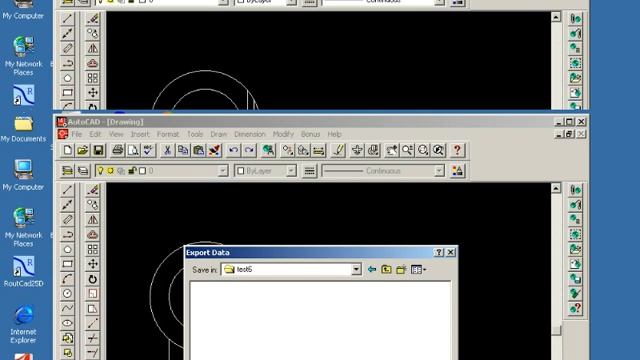
Task: Click Internet Help globe-question icon in lower right toolbar
Action: (x=576, y=308)
